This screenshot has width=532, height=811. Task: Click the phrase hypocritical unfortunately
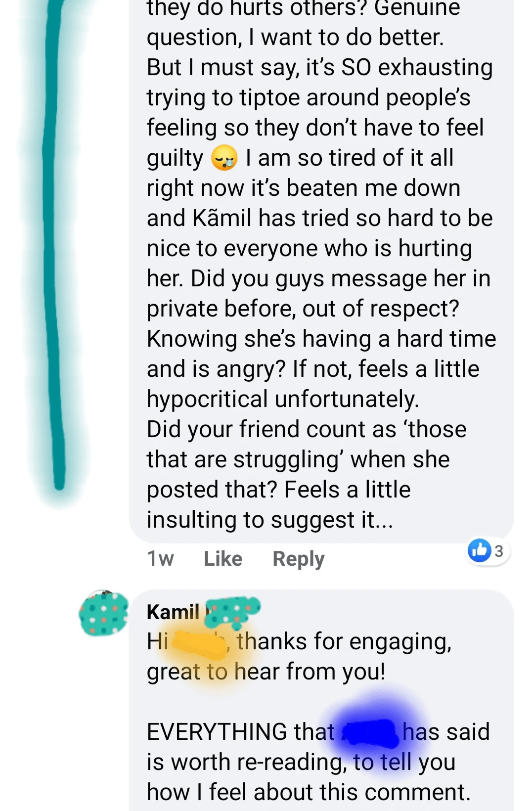(283, 399)
